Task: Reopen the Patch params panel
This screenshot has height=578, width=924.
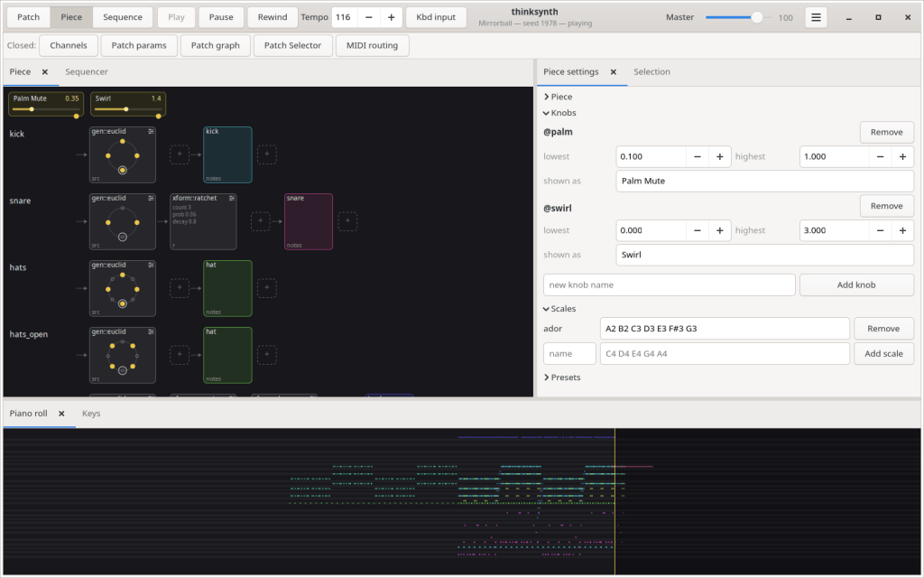Action: coord(139,45)
